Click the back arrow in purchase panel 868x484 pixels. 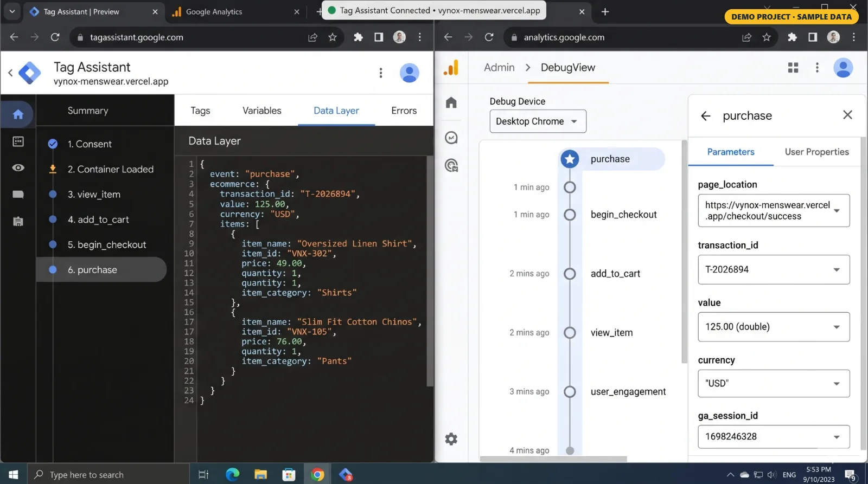click(x=705, y=115)
